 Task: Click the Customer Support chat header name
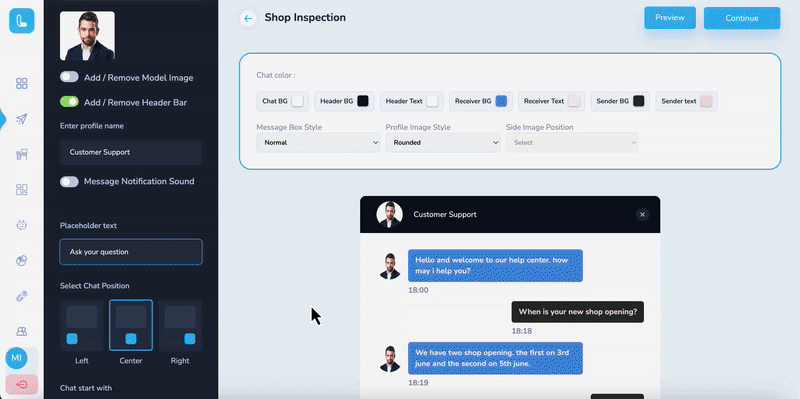(x=445, y=214)
